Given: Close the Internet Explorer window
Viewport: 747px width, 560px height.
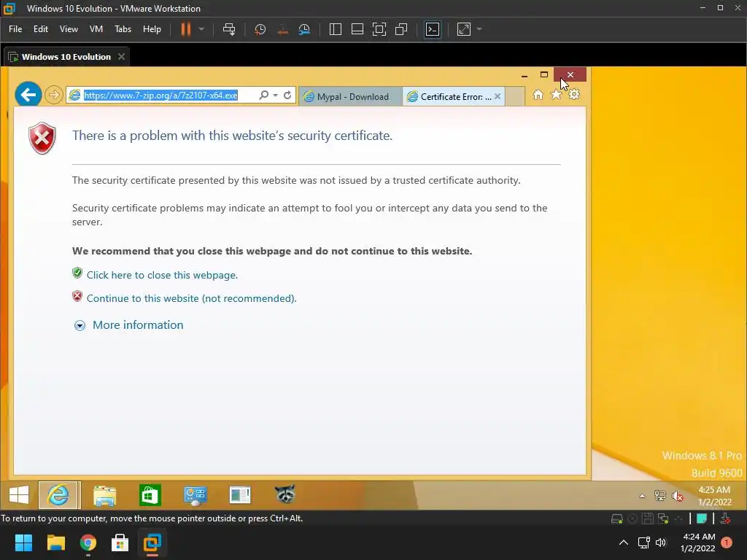Looking at the screenshot, I should click(x=570, y=75).
